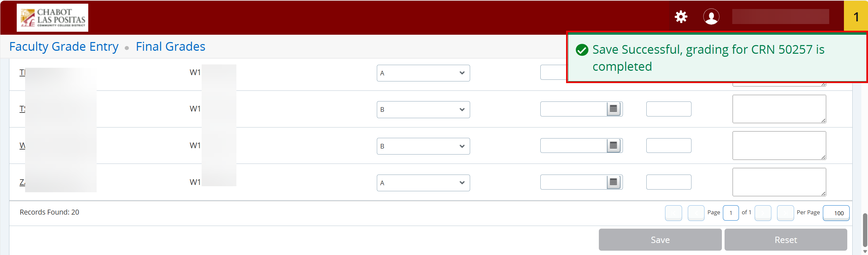Click the Faculty Grade Entry breadcrumb
This screenshot has height=255, width=868.
64,46
